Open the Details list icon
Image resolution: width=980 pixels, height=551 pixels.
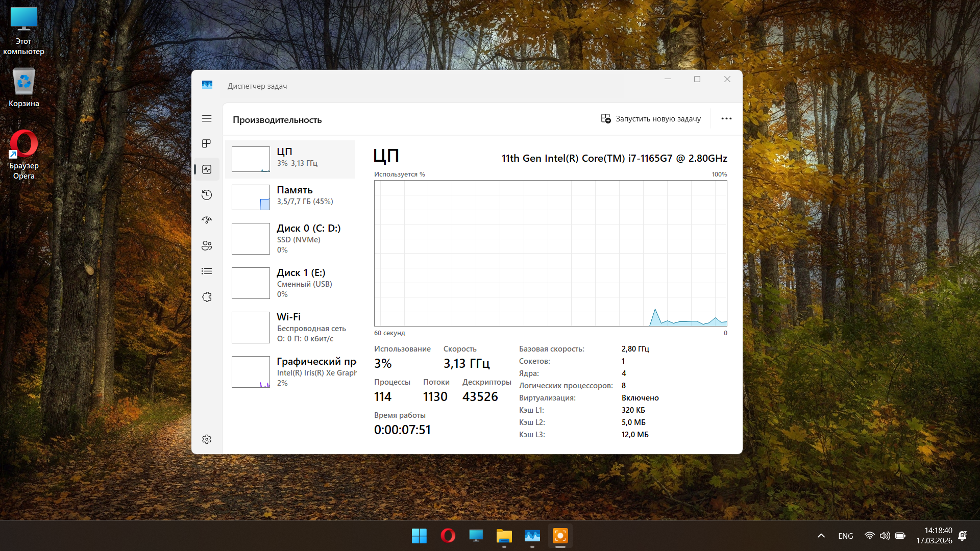pos(207,271)
